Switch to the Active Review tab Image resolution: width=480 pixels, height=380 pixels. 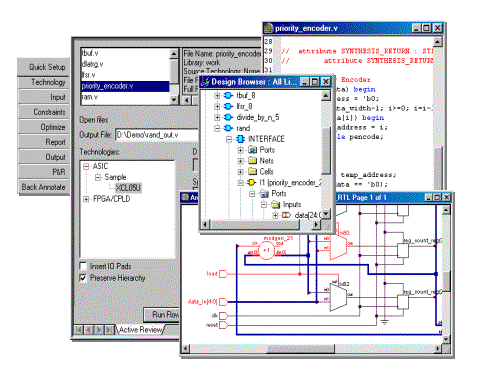[141, 330]
